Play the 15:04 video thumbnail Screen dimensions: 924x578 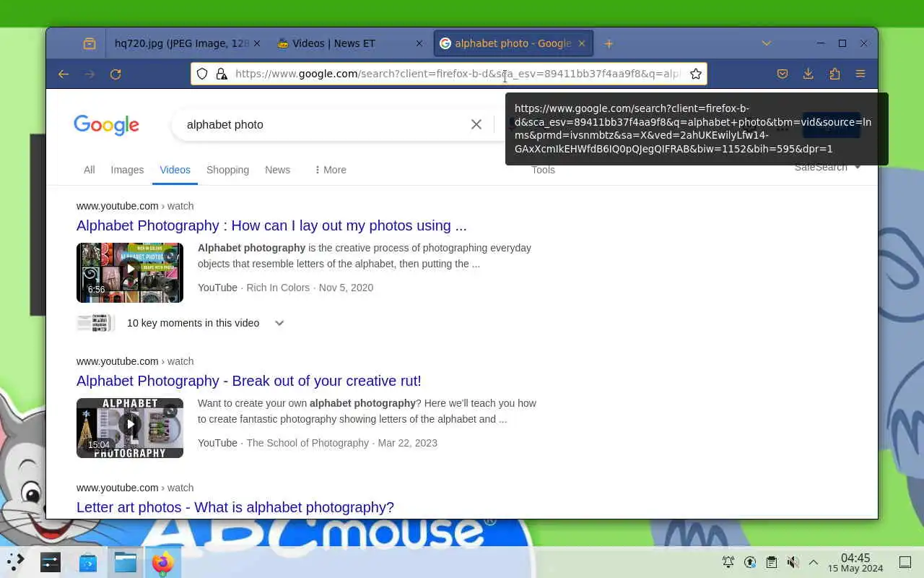(130, 428)
